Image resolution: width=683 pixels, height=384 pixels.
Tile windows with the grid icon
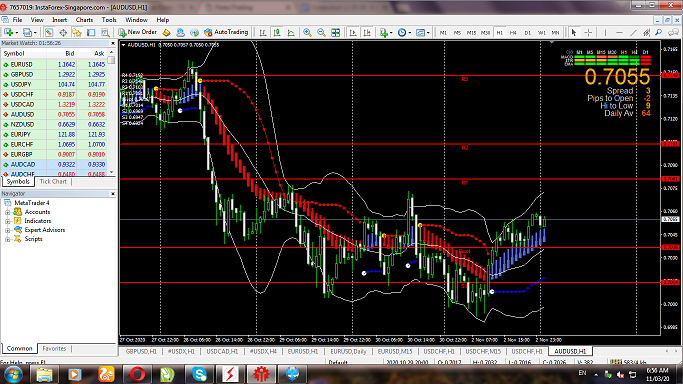click(335, 33)
